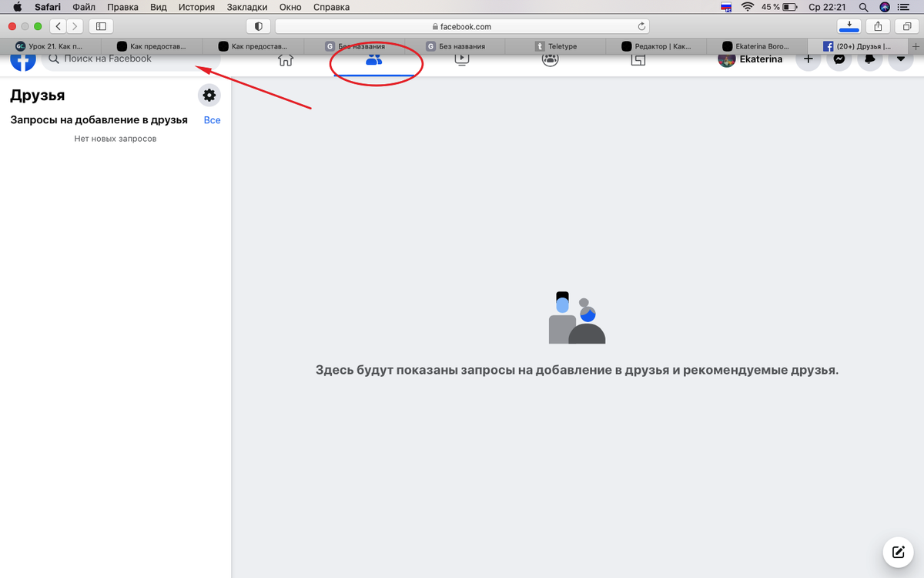This screenshot has width=924, height=578.
Task: Switch to Редактор tab
Action: click(x=657, y=46)
